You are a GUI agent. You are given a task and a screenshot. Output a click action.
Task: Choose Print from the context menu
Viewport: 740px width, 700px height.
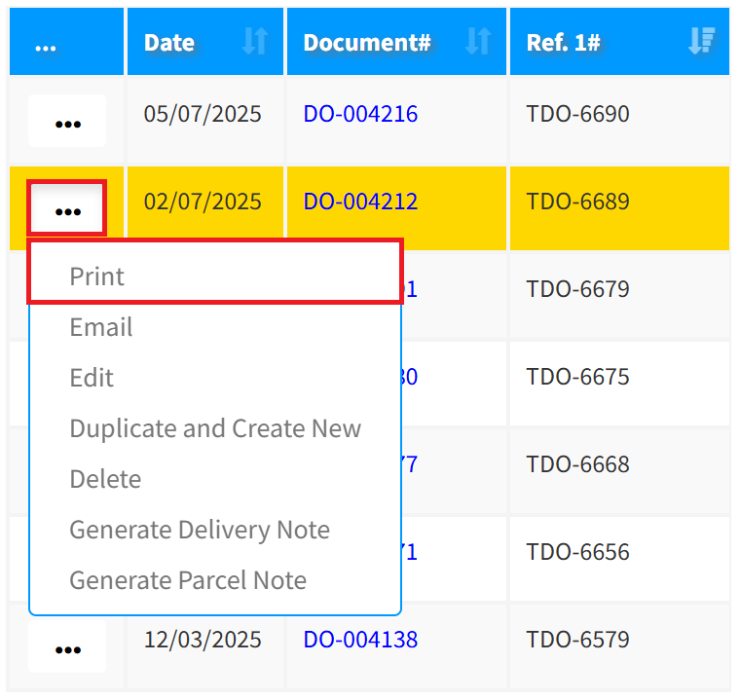point(97,276)
